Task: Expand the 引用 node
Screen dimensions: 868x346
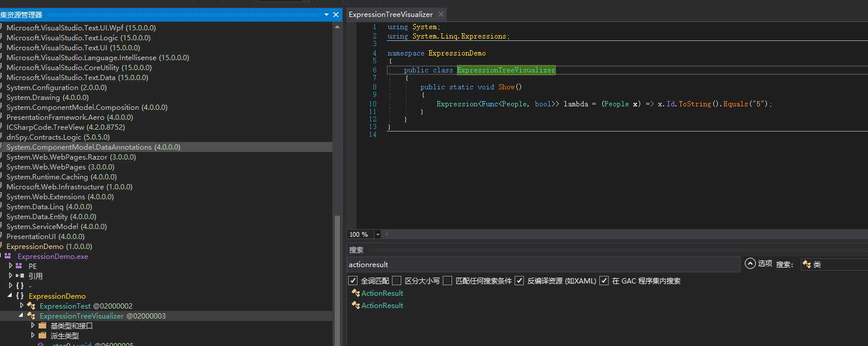Action: click(x=11, y=276)
